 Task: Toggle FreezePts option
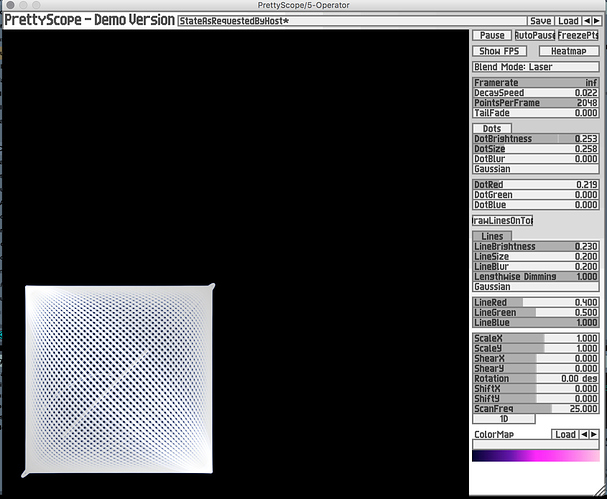pyautogui.click(x=578, y=35)
